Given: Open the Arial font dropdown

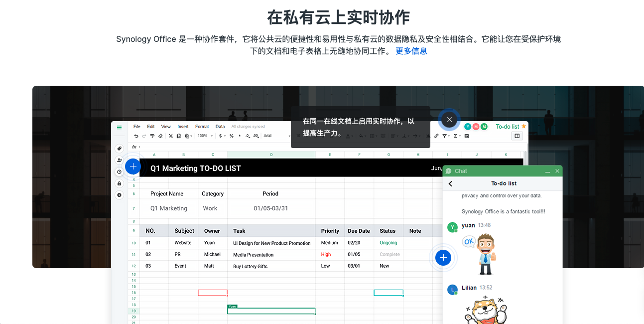Looking at the screenshot, I should 277,136.
